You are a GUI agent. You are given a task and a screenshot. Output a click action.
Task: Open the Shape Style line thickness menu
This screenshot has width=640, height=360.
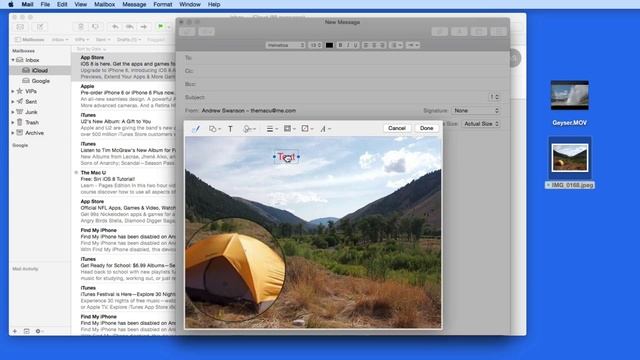[x=272, y=129]
